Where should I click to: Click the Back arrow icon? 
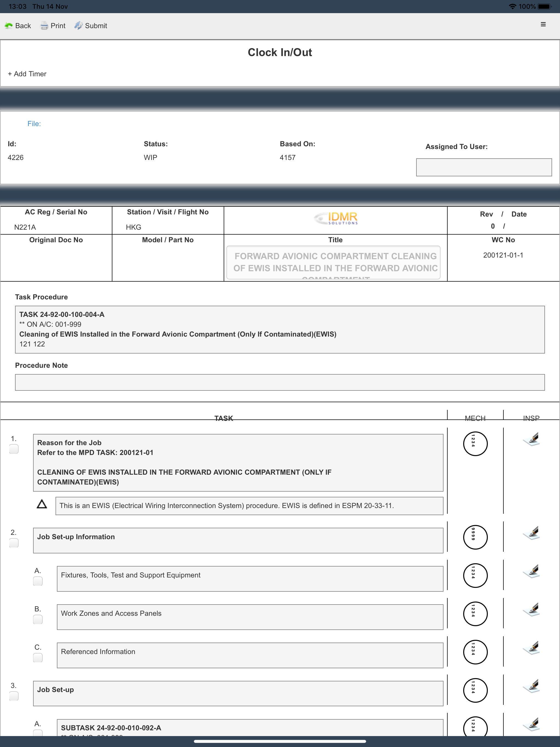click(x=8, y=26)
